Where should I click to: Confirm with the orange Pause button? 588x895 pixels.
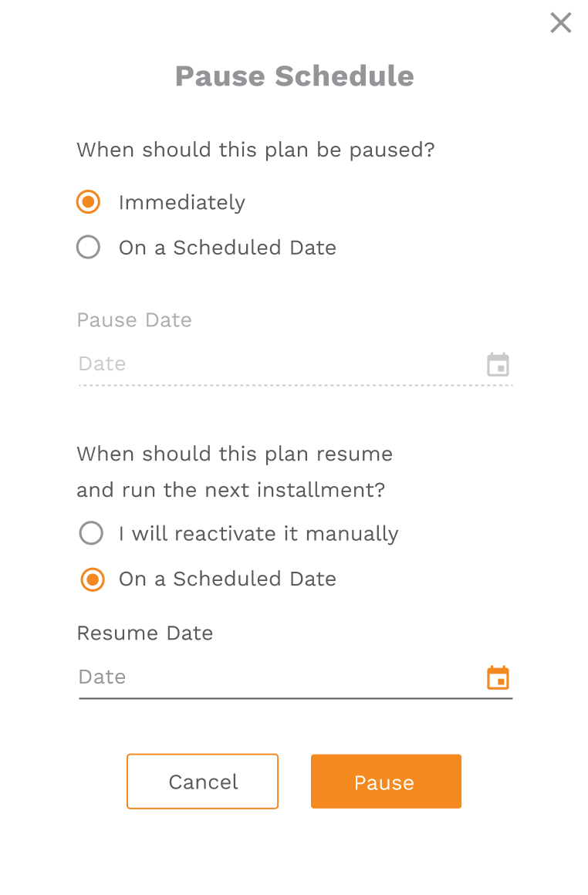tap(386, 782)
